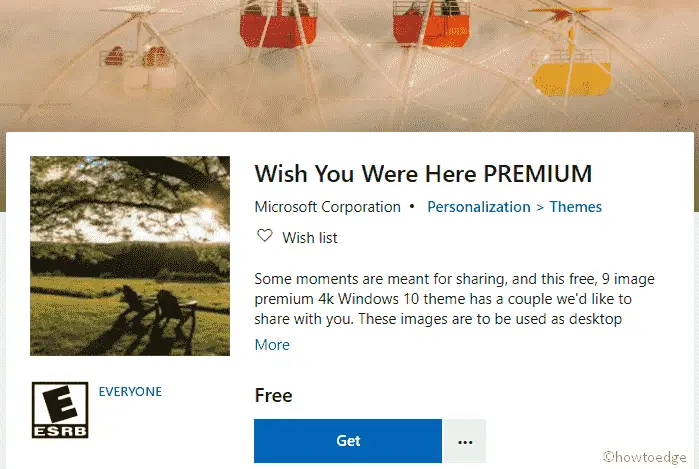699x469 pixels.
Task: Click the Microsoft Corporation publisher name
Action: pos(327,207)
